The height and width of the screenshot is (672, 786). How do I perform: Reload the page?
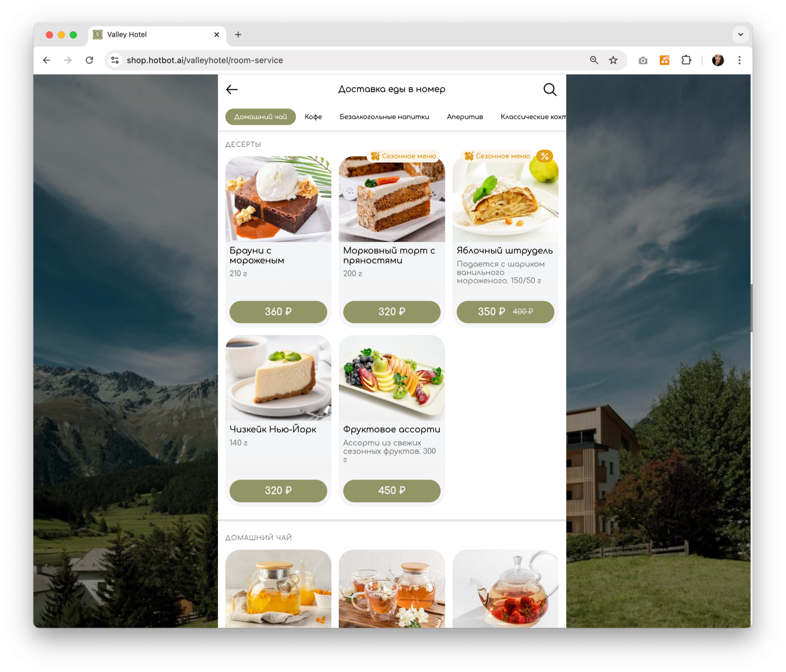tap(89, 60)
